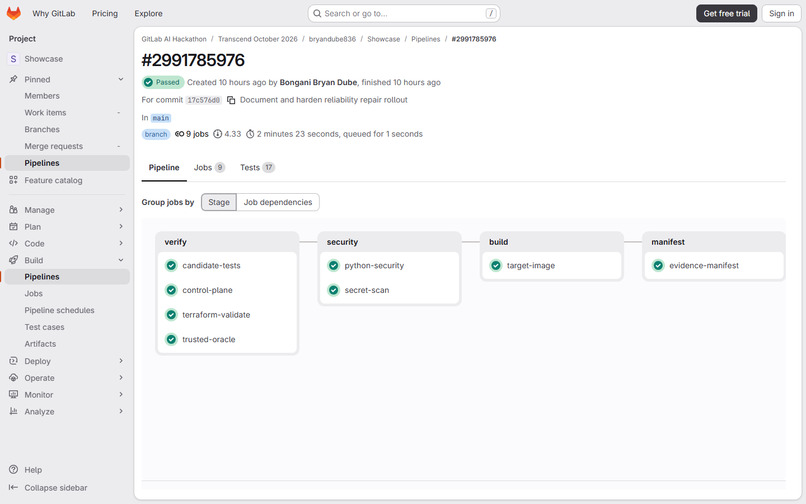Expand the Monitor section chevron
806x504 pixels.
coord(121,394)
